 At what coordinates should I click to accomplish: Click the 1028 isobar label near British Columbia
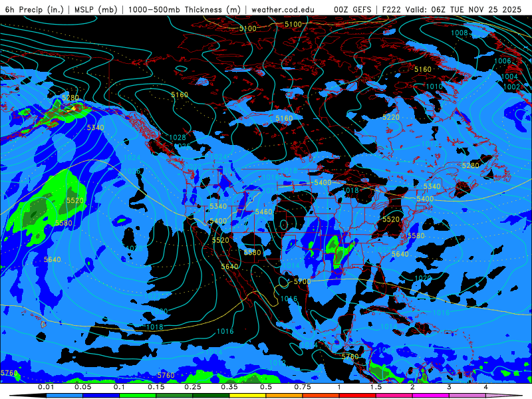(178, 137)
